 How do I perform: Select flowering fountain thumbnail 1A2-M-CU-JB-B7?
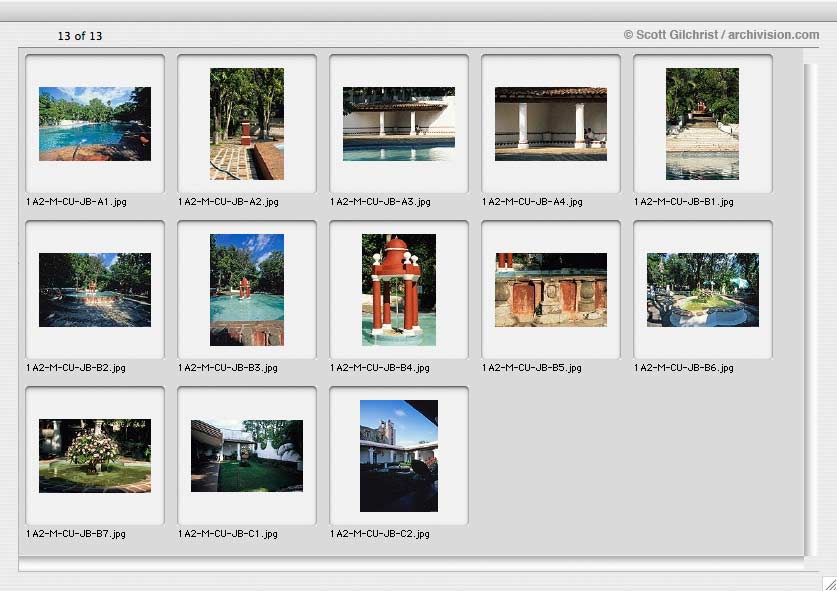(95, 456)
